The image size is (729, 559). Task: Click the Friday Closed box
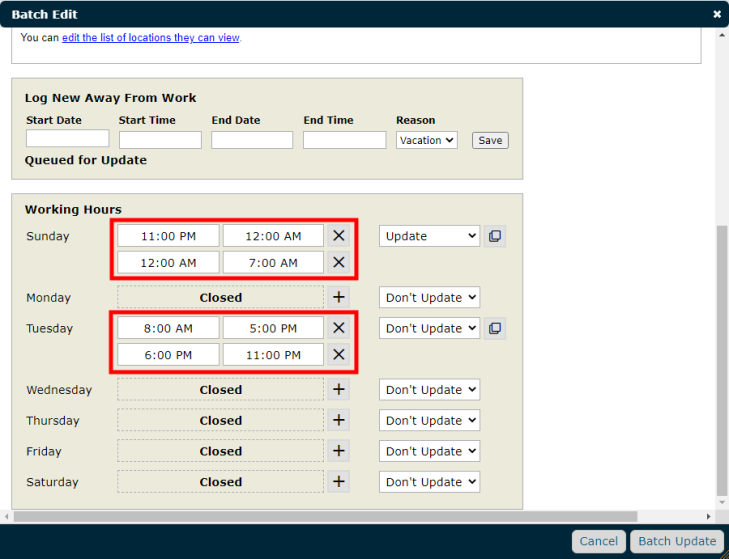(x=220, y=451)
